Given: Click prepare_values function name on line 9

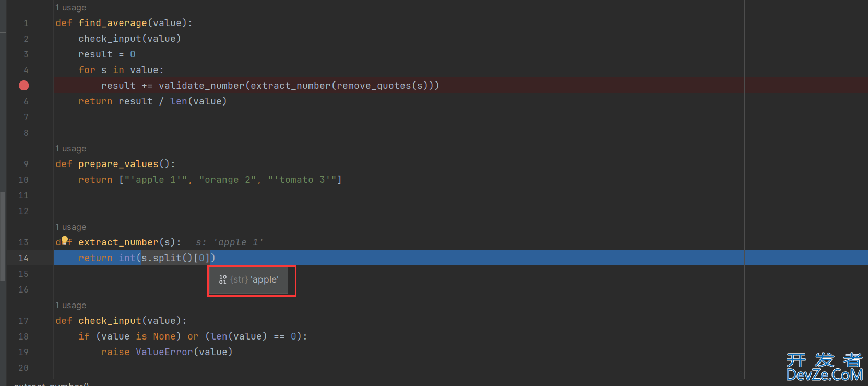Looking at the screenshot, I should pos(118,164).
